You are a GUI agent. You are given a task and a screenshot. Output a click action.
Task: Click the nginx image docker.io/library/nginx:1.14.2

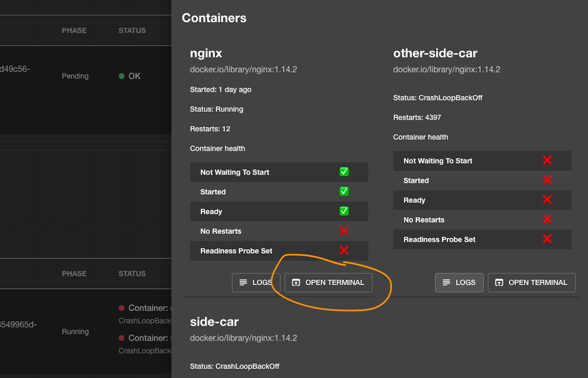(x=244, y=69)
